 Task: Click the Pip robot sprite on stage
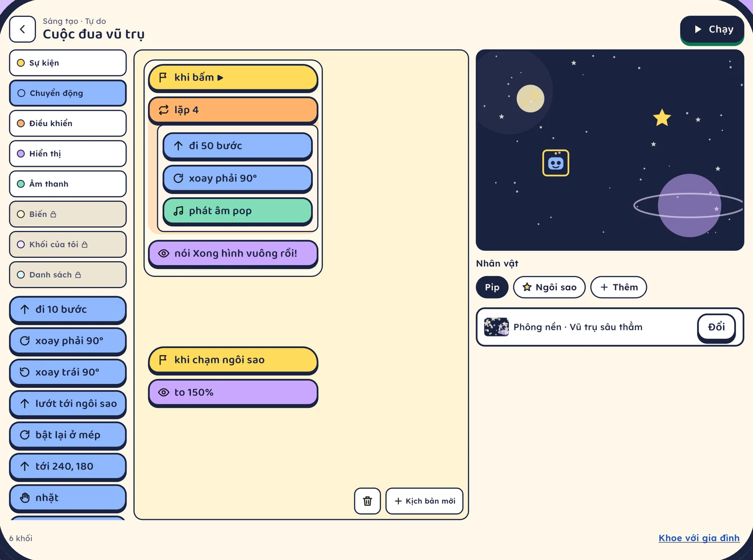point(556,163)
